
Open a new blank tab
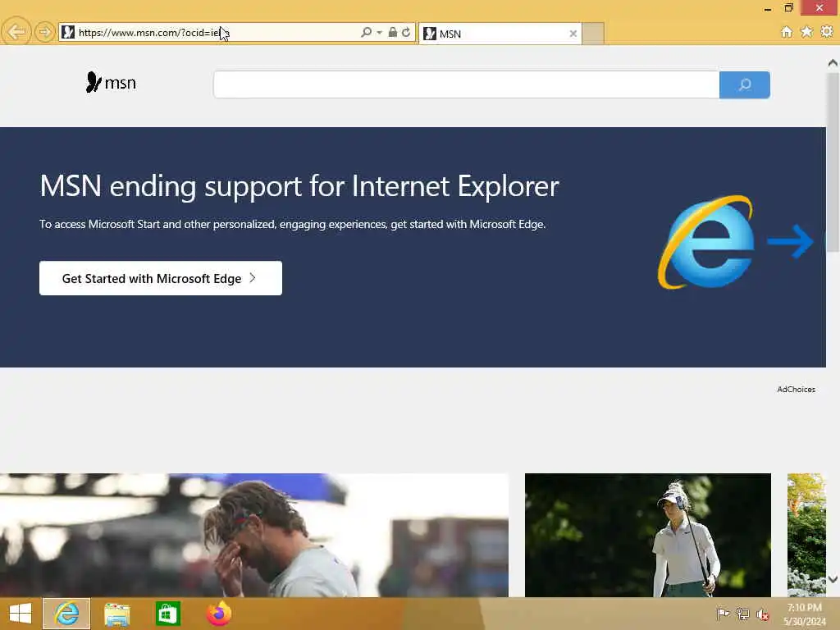593,34
